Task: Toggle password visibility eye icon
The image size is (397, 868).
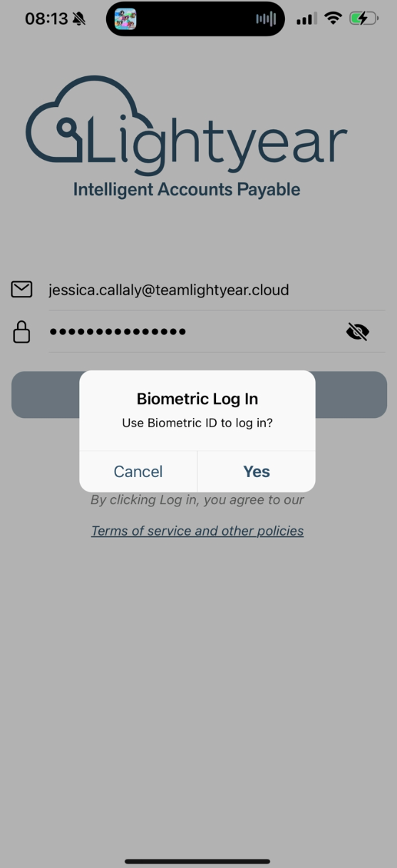Action: (x=358, y=332)
